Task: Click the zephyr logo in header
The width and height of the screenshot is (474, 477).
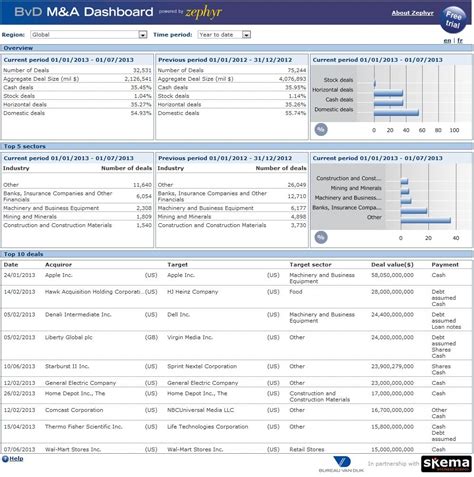Action: [203, 13]
